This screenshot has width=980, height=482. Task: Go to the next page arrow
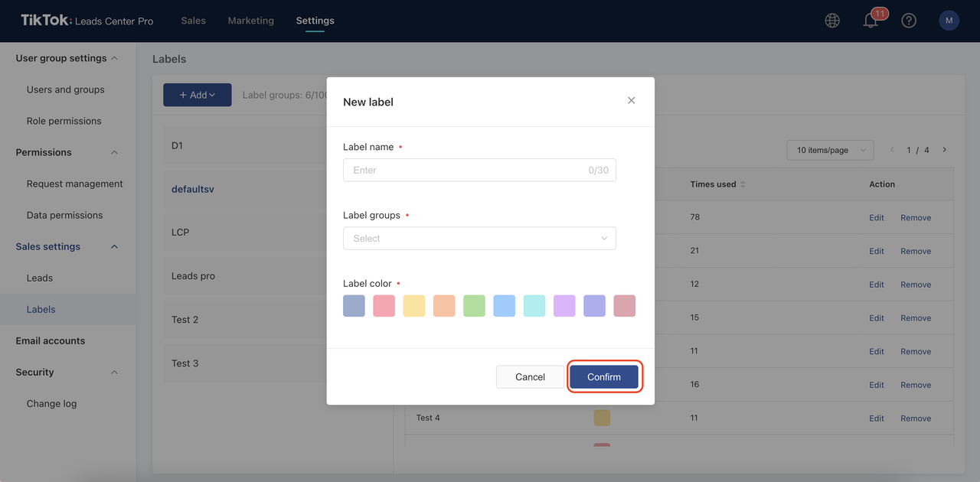(x=945, y=150)
